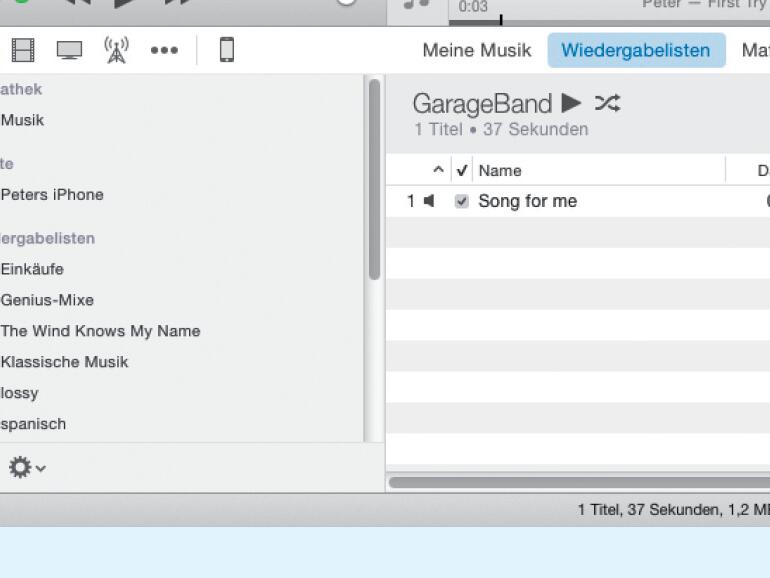This screenshot has width=770, height=578.
Task: Switch to Meine Musik tab
Action: click(477, 50)
